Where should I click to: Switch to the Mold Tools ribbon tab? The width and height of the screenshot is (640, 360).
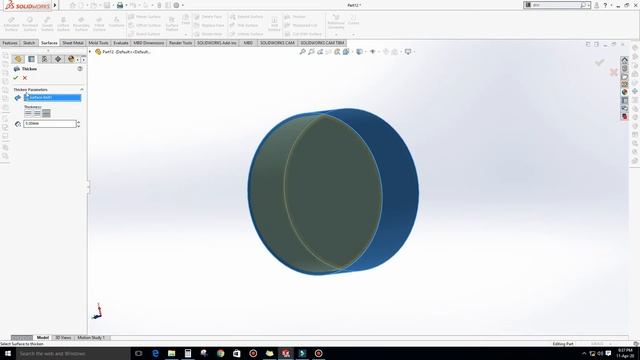point(98,43)
